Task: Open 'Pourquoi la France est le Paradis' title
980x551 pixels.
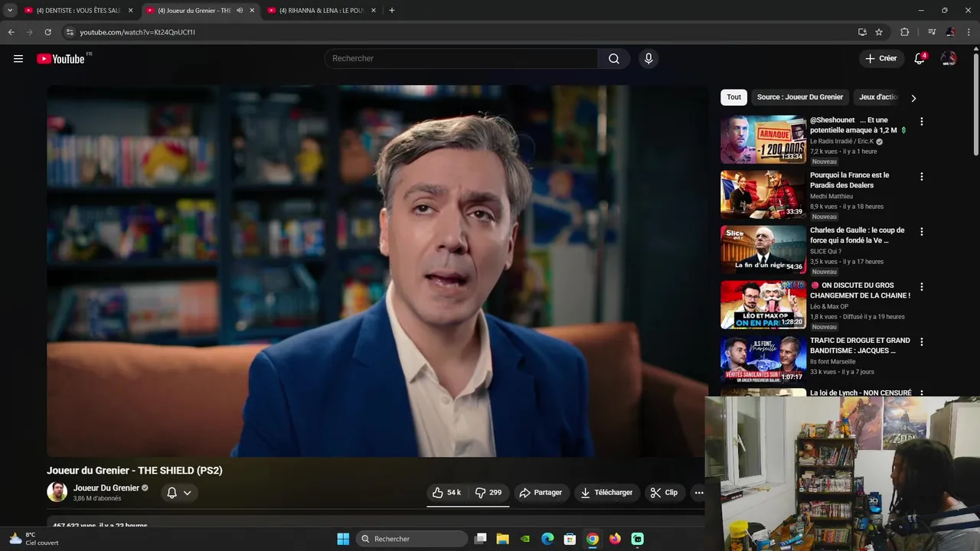Action: coord(850,181)
